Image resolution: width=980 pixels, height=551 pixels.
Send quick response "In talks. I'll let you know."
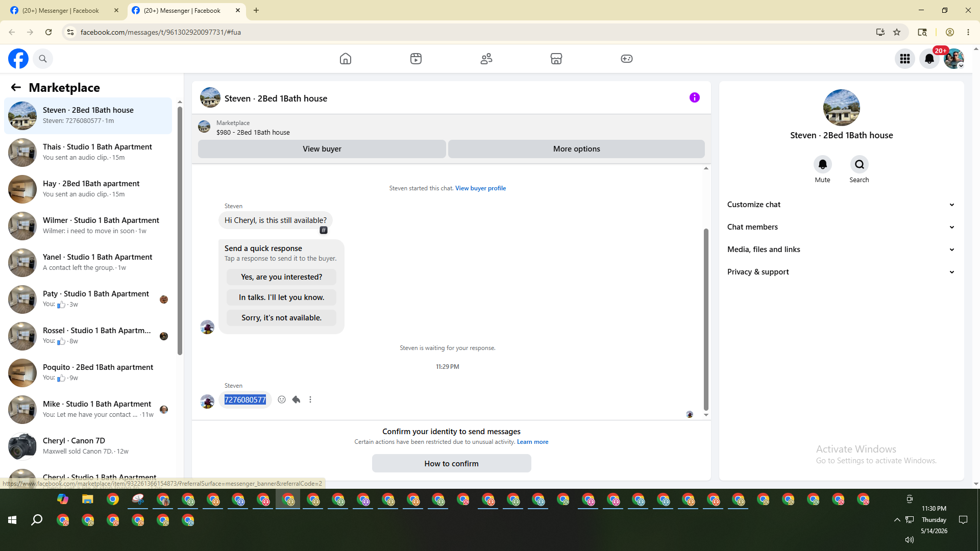282,297
